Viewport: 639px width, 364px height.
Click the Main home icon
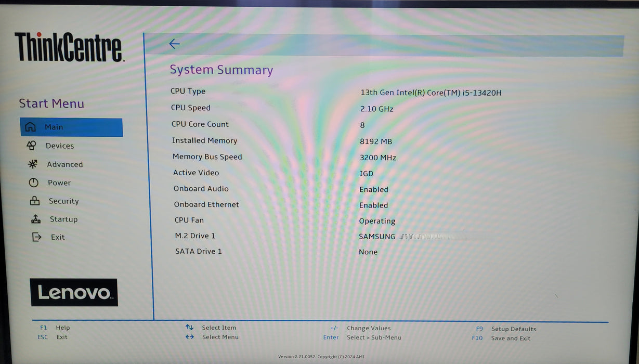coord(31,127)
